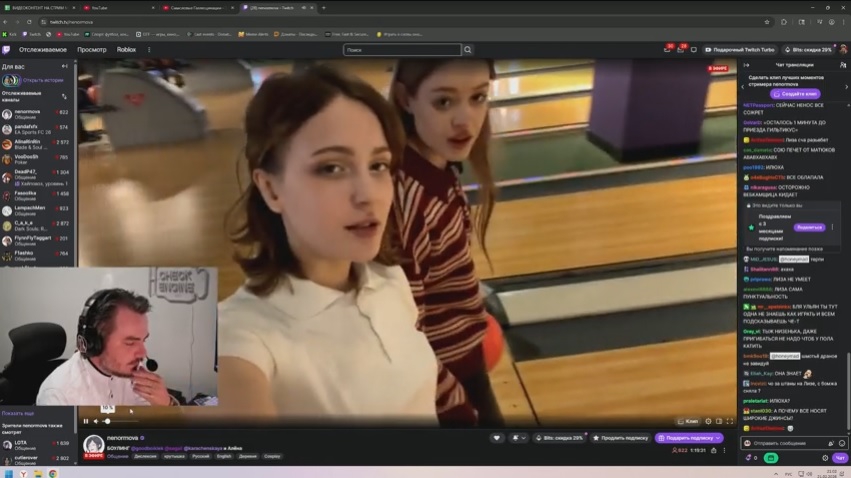
Task: Open the Roblox nav item
Action: tap(126, 50)
